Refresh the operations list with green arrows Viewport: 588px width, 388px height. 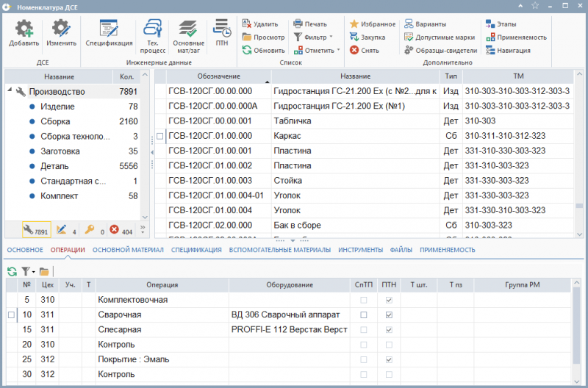[12, 271]
